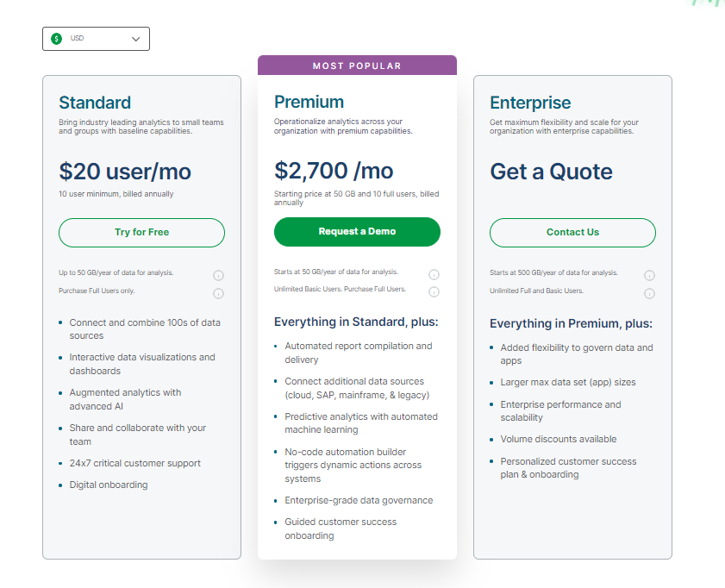Viewport: 725px width, 588px height.
Task: Click the info icon next to "Unlimited Full and Basic Users"
Action: [649, 292]
